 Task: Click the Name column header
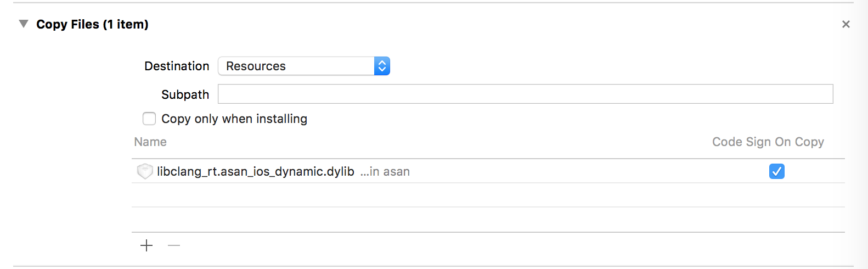point(150,142)
